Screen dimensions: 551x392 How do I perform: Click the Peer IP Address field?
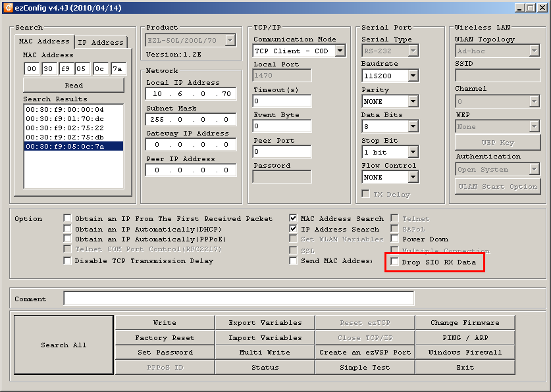coord(191,170)
